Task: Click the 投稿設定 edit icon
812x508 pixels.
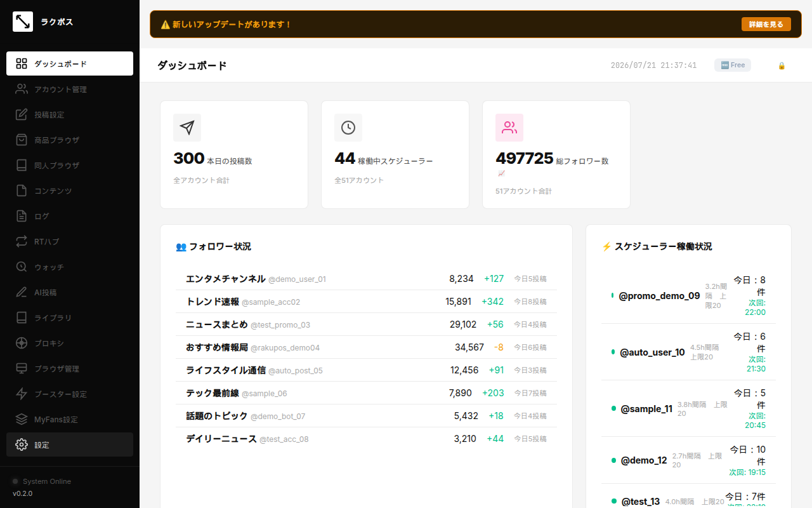Action: 22,114
